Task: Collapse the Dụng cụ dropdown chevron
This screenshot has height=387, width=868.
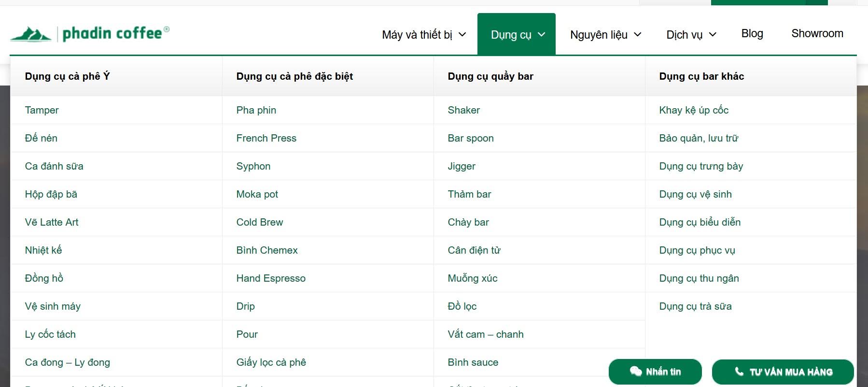Action: tap(542, 35)
